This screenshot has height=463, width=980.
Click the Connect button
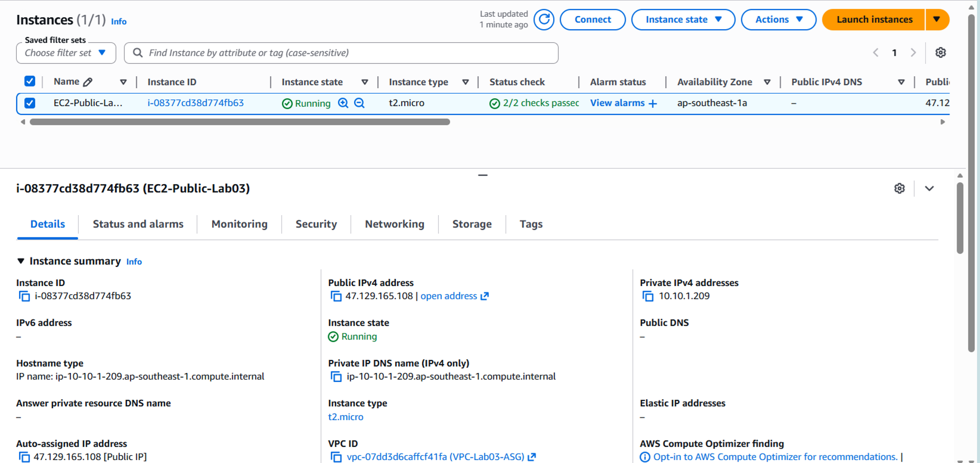click(593, 20)
